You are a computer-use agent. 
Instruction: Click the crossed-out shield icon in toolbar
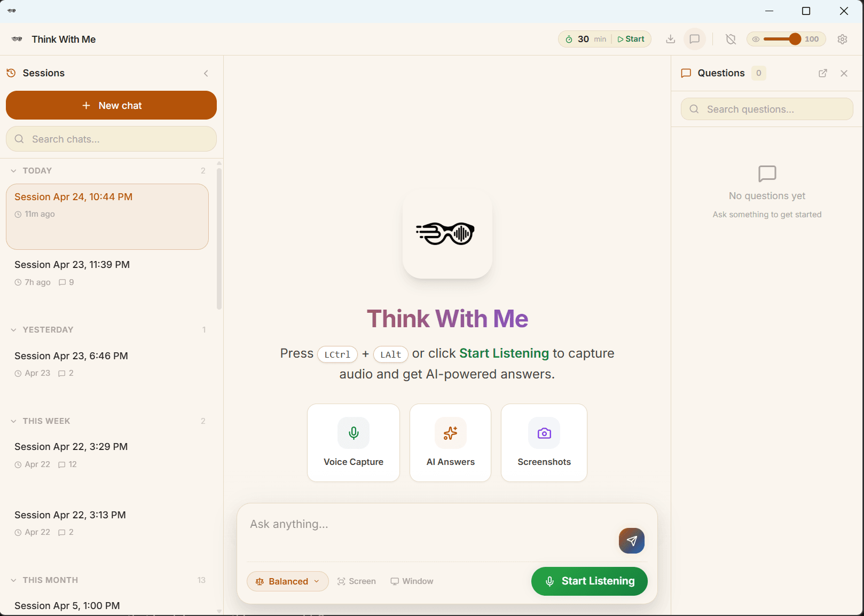click(x=731, y=39)
